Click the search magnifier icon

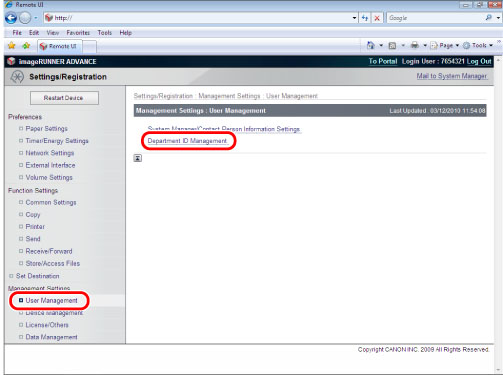[489, 18]
